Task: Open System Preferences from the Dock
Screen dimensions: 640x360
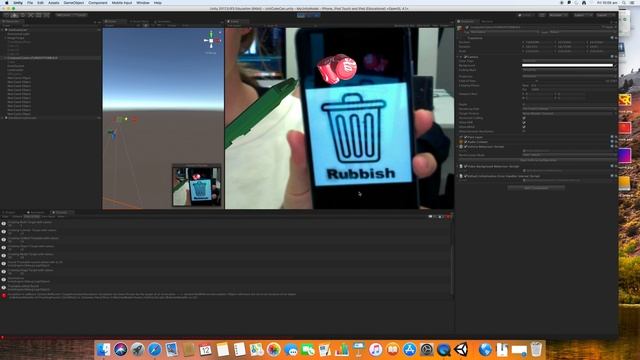Action: pyautogui.click(x=427, y=350)
